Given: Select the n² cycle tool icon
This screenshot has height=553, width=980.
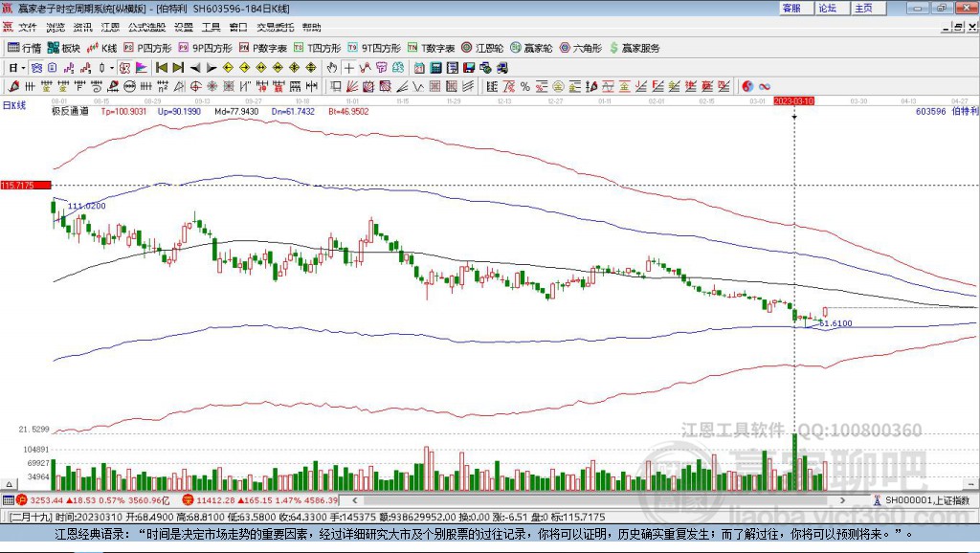Looking at the screenshot, I should click(x=162, y=86).
